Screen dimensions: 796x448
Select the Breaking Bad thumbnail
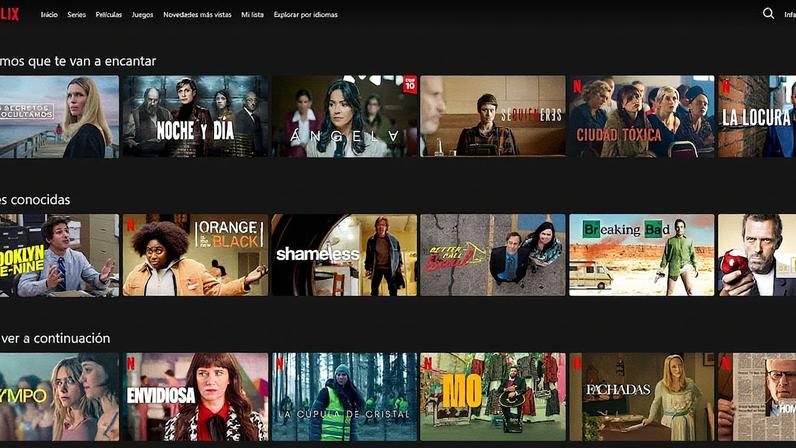tap(642, 255)
